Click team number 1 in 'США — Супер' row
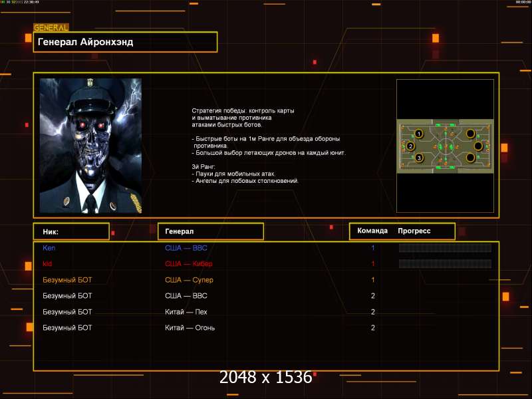The image size is (532, 399). [x=373, y=280]
